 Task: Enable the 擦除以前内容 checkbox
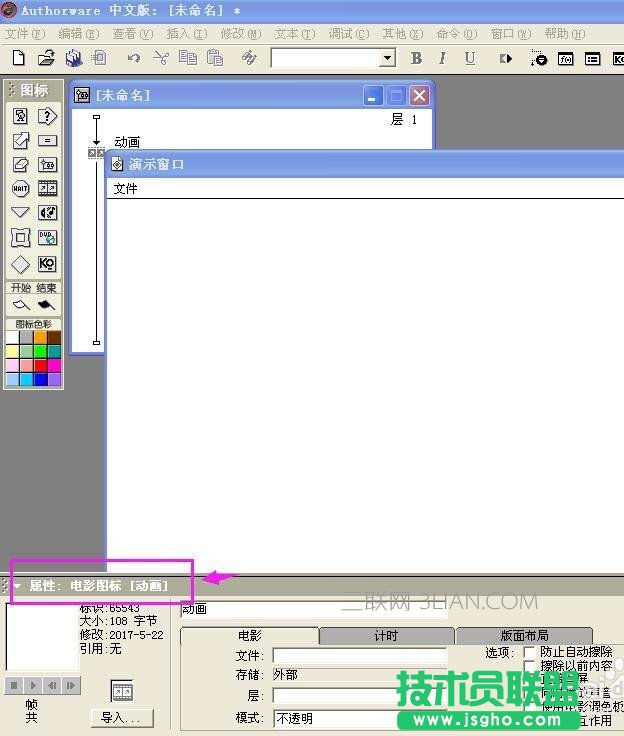pyautogui.click(x=529, y=666)
